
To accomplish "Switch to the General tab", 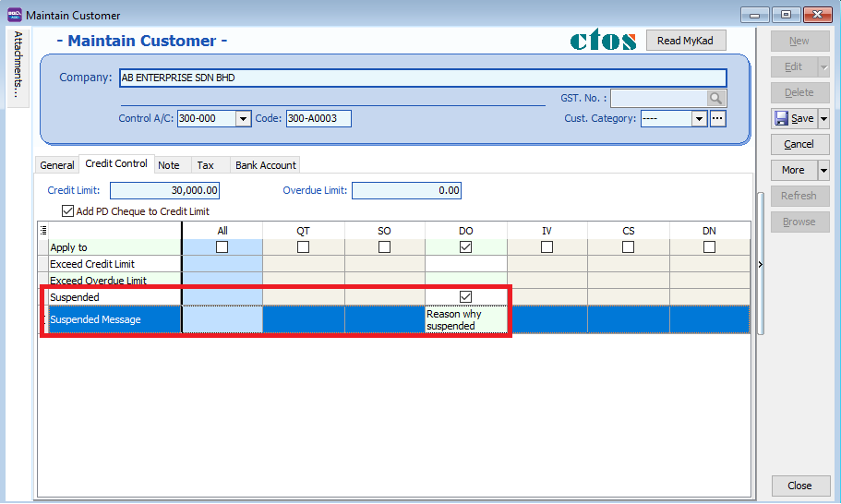I will click(57, 165).
